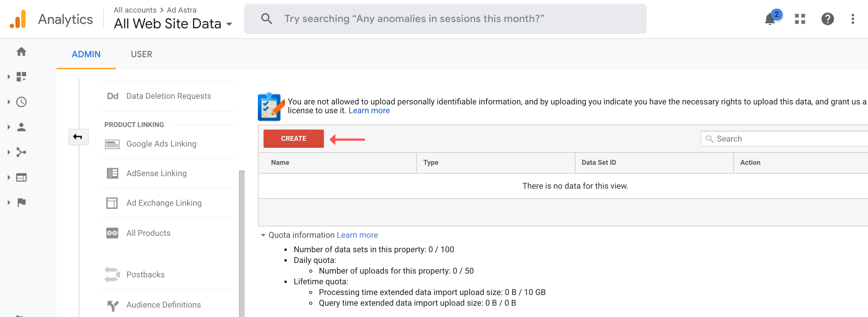Click the Help question mark icon

(827, 19)
